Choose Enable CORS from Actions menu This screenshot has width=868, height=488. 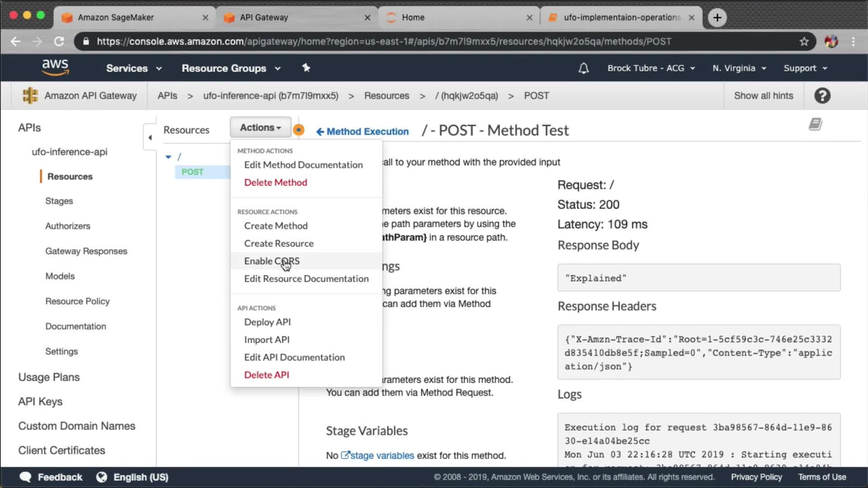272,261
